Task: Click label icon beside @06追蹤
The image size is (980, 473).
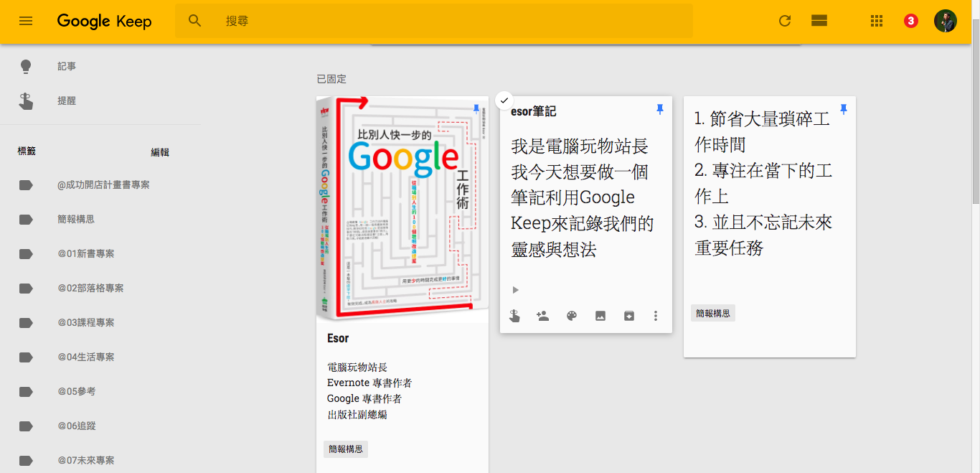Action: point(26,426)
